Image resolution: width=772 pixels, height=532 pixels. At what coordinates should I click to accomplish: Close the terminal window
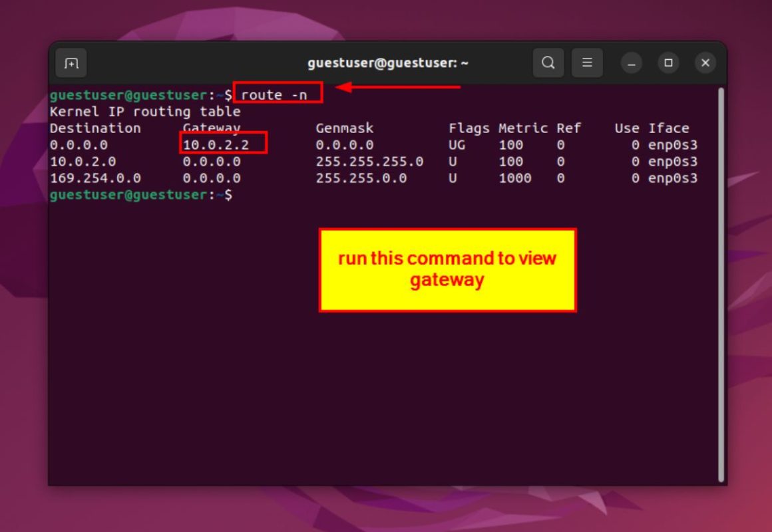click(705, 63)
